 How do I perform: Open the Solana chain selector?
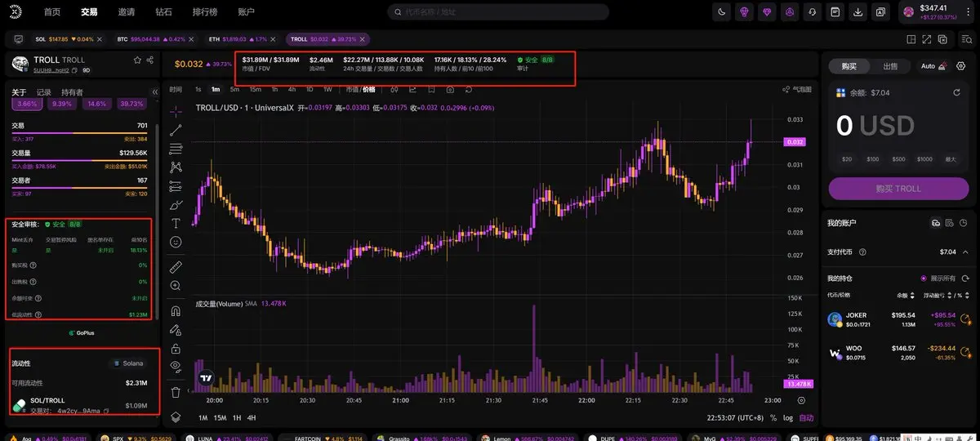[128, 363]
